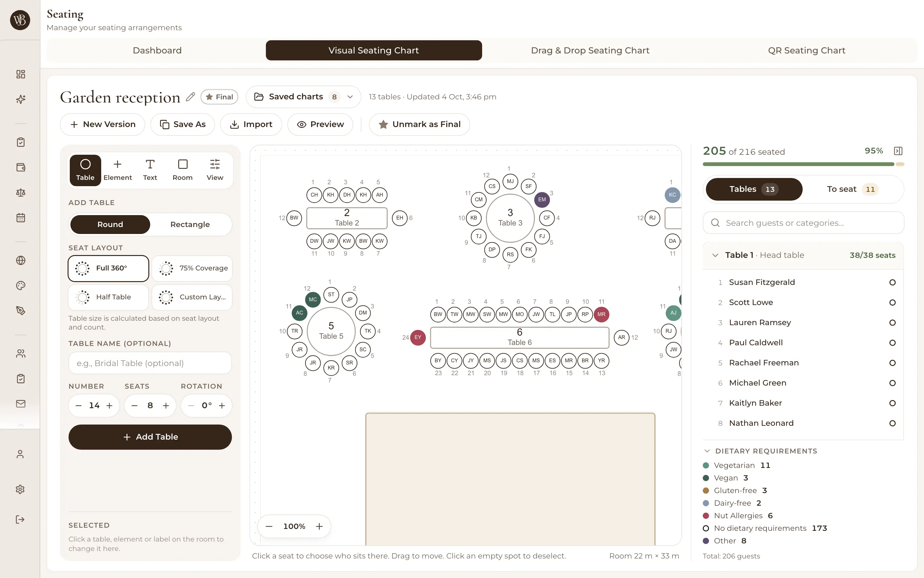Image resolution: width=924 pixels, height=578 pixels.
Task: Switch to the Dashboard tab
Action: [157, 50]
